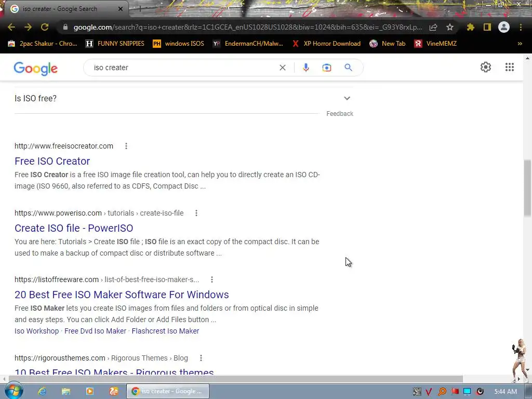Go back to the previous page

pyautogui.click(x=11, y=27)
